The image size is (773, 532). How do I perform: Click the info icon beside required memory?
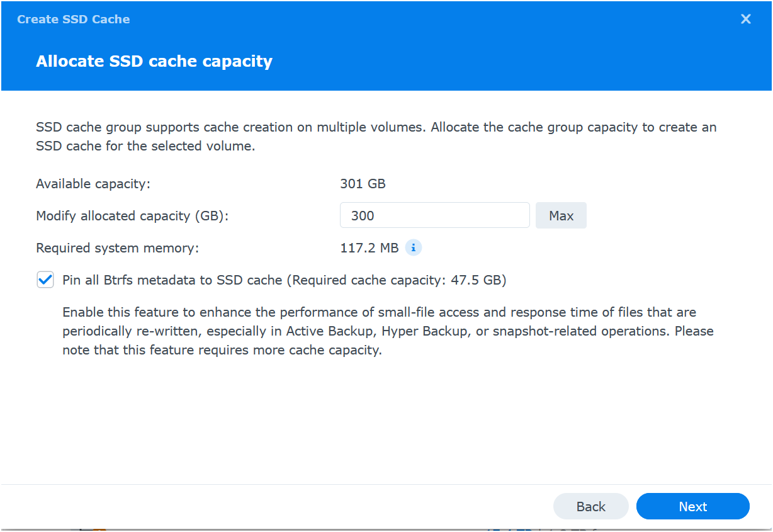point(413,248)
